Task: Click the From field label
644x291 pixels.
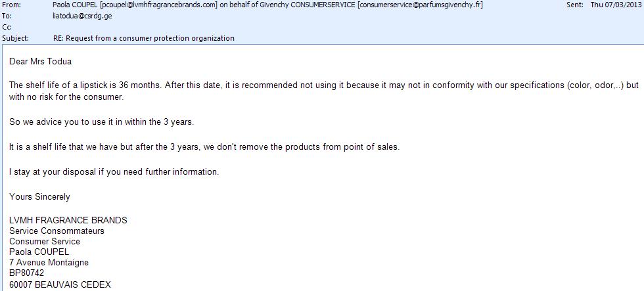Action: click(x=11, y=5)
